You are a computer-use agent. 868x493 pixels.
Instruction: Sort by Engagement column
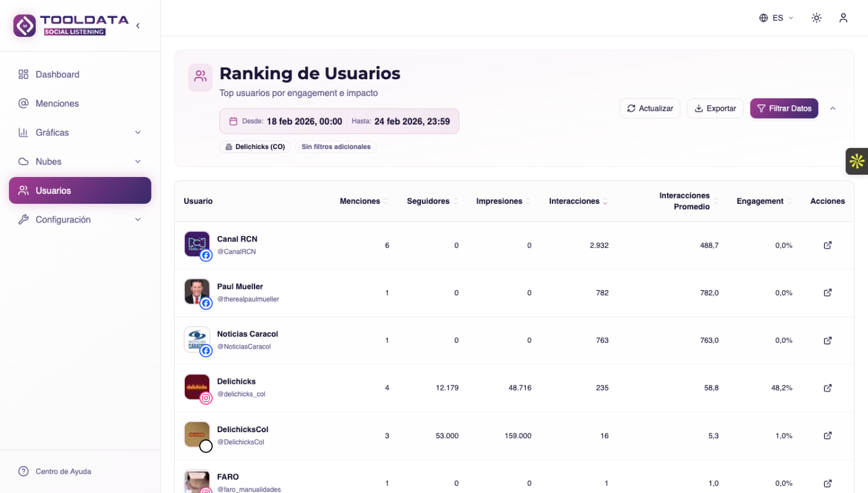pyautogui.click(x=764, y=201)
